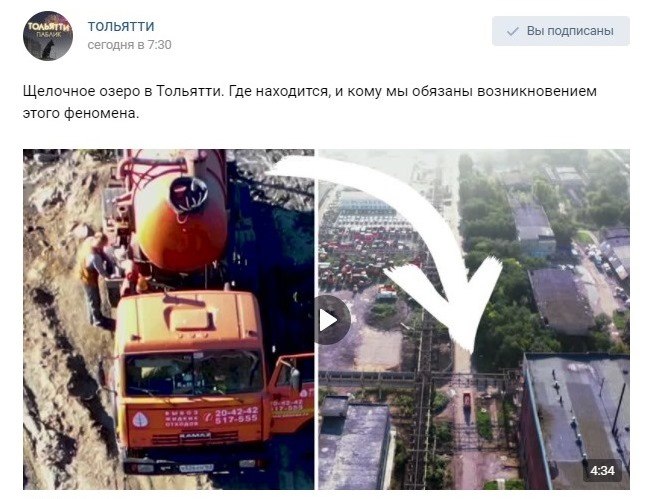Click the post text about Щелочное озеро
This screenshot has height=499, width=653.
(310, 102)
